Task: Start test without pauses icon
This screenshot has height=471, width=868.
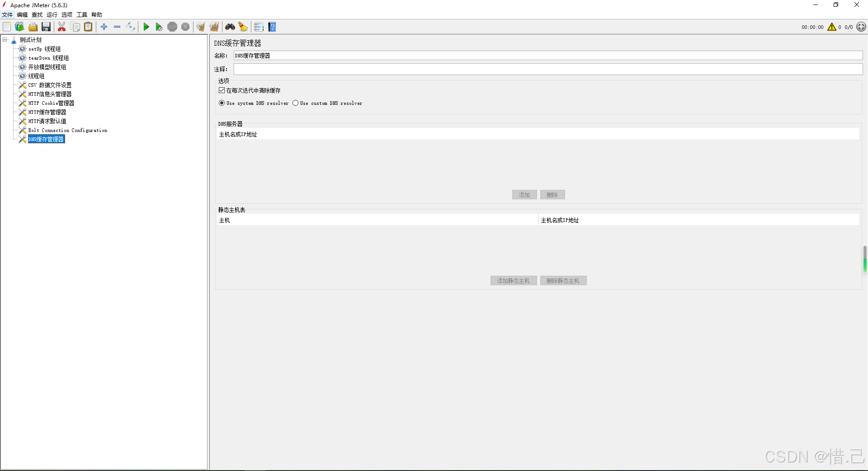Action: [159, 27]
